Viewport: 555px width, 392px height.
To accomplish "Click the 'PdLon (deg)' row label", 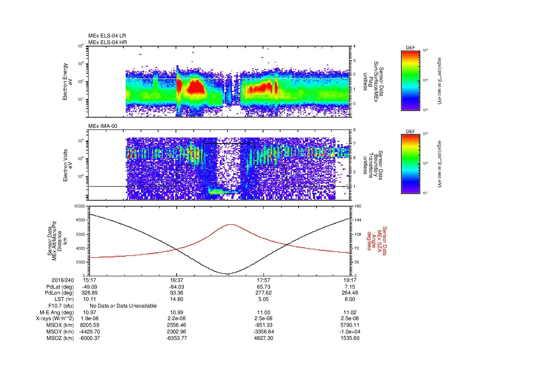I will pyautogui.click(x=59, y=293).
